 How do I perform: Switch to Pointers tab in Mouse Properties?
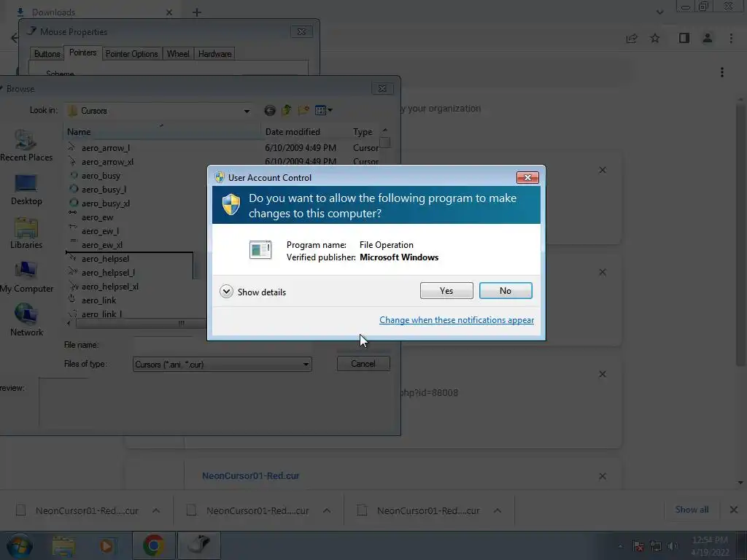82,52
